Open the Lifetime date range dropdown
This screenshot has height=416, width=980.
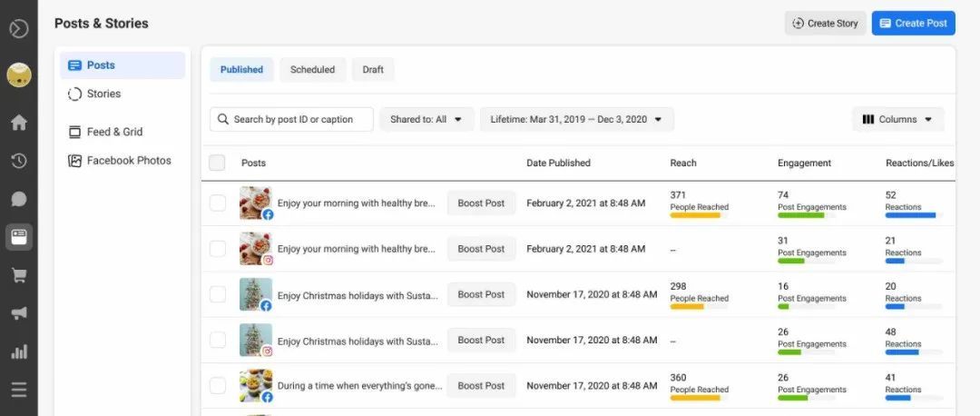(x=577, y=119)
